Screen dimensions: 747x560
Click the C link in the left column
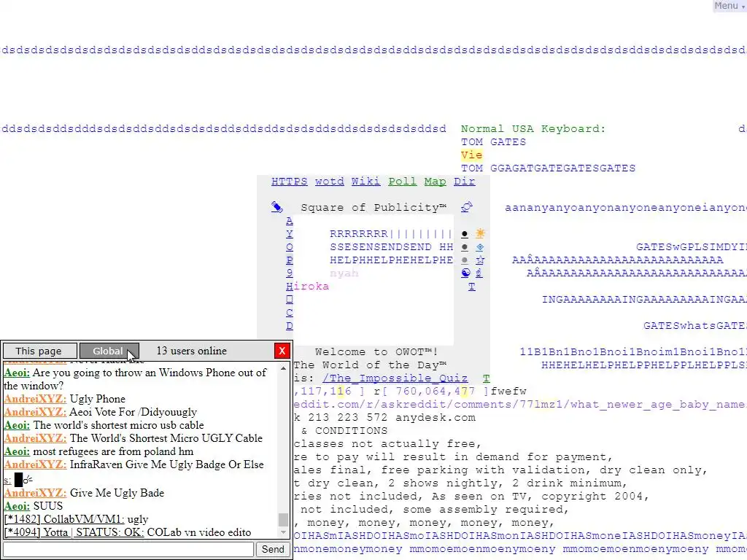(x=289, y=313)
